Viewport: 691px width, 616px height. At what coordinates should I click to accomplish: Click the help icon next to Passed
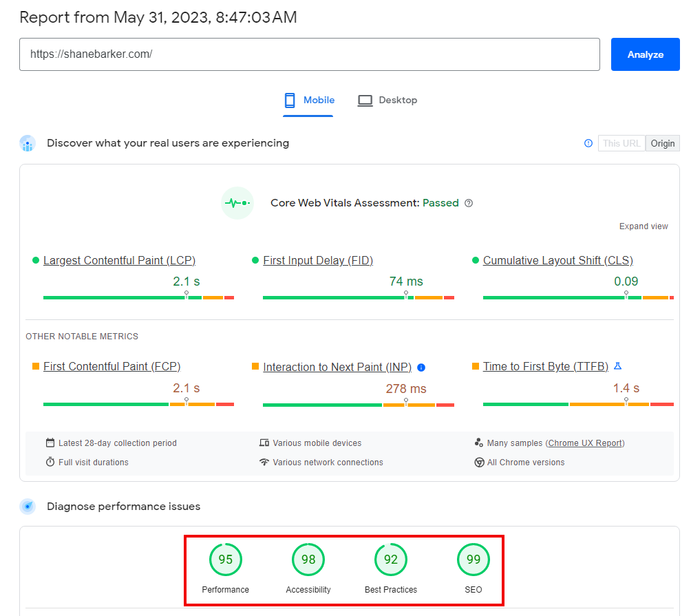469,203
